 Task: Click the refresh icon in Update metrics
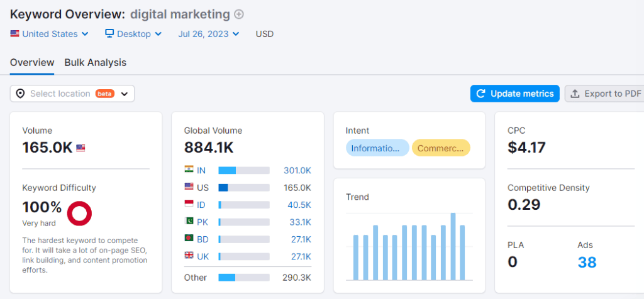coord(480,94)
